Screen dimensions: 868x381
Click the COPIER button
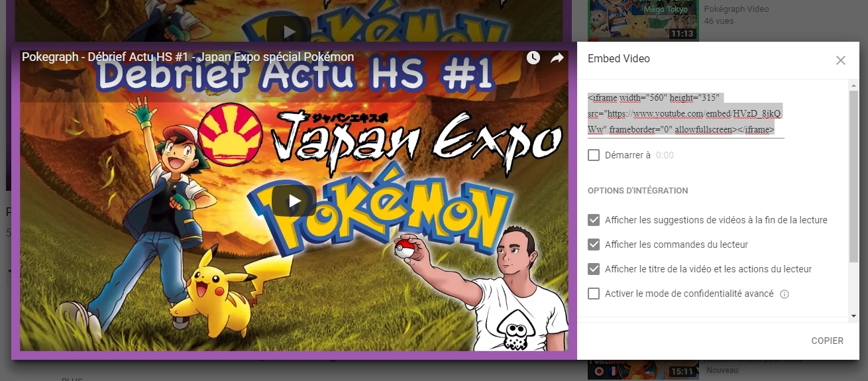pyautogui.click(x=827, y=341)
